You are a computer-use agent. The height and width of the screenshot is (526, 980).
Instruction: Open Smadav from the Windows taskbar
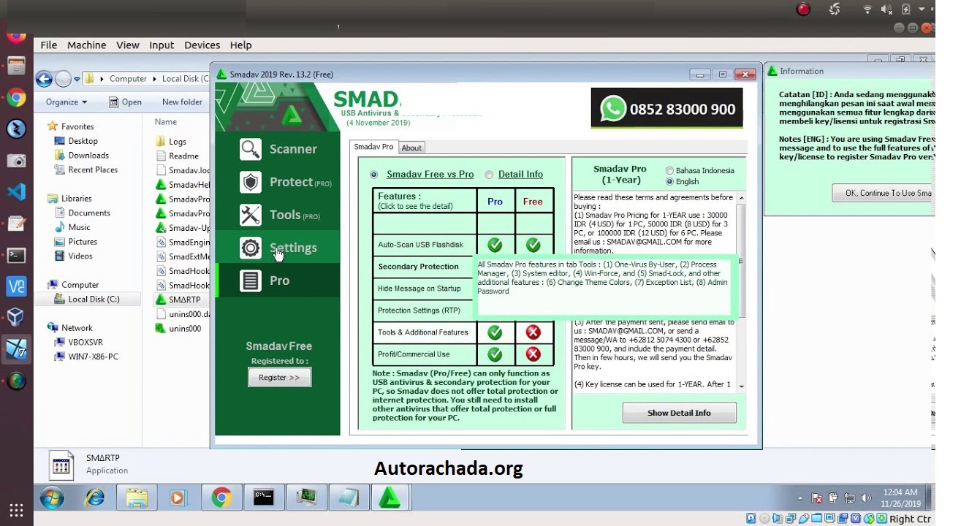point(389,498)
